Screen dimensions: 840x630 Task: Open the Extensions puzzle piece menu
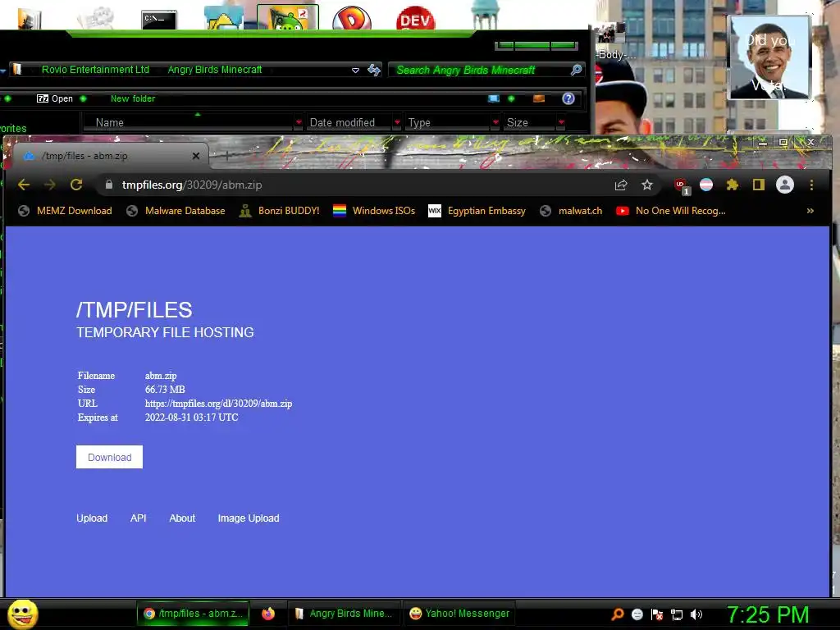click(732, 185)
